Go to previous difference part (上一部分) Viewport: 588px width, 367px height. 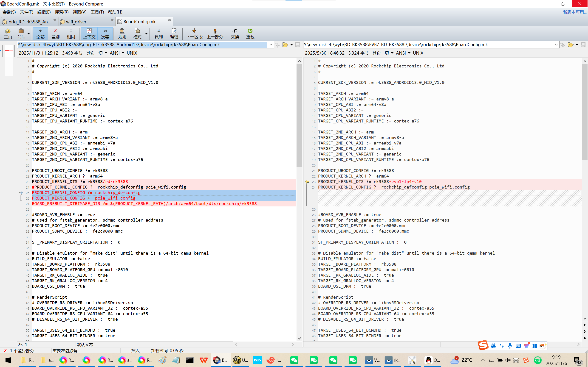pyautogui.click(x=215, y=33)
